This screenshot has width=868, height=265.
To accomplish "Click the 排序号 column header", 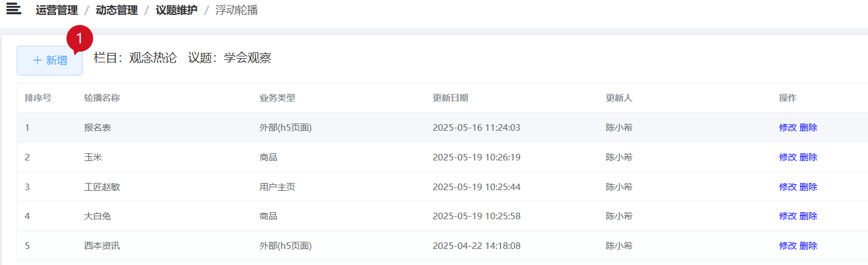I will coord(38,98).
